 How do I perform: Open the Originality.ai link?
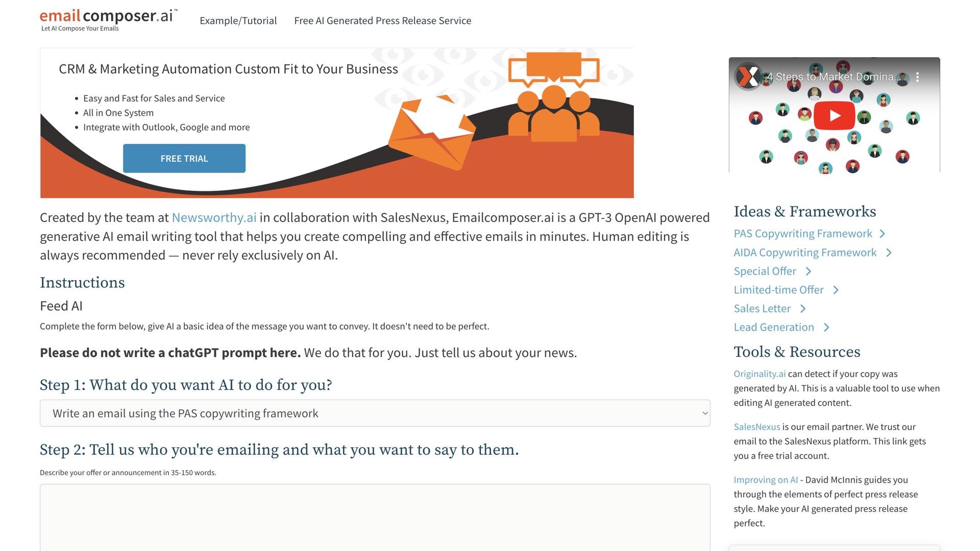[x=759, y=373]
